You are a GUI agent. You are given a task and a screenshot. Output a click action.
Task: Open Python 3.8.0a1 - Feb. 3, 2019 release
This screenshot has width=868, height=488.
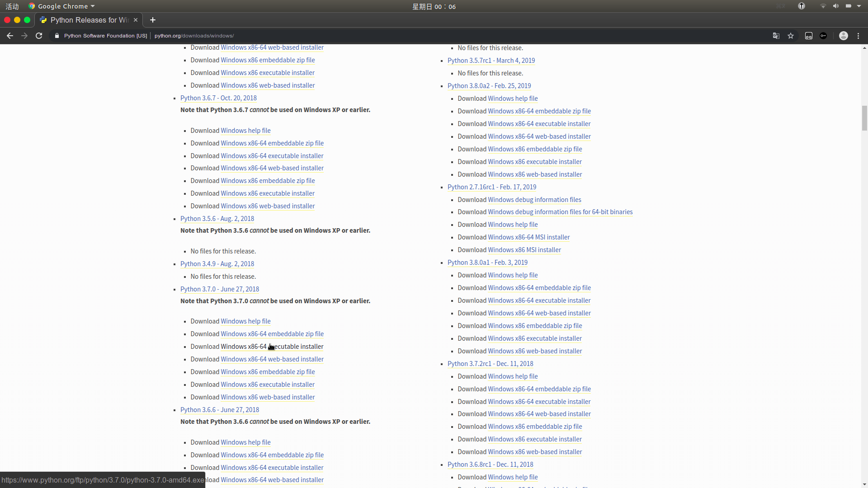(487, 263)
